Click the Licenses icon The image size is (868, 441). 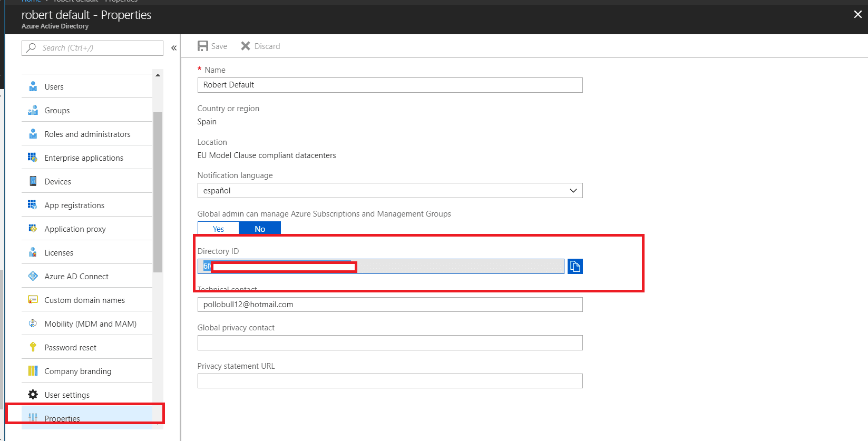pos(33,252)
